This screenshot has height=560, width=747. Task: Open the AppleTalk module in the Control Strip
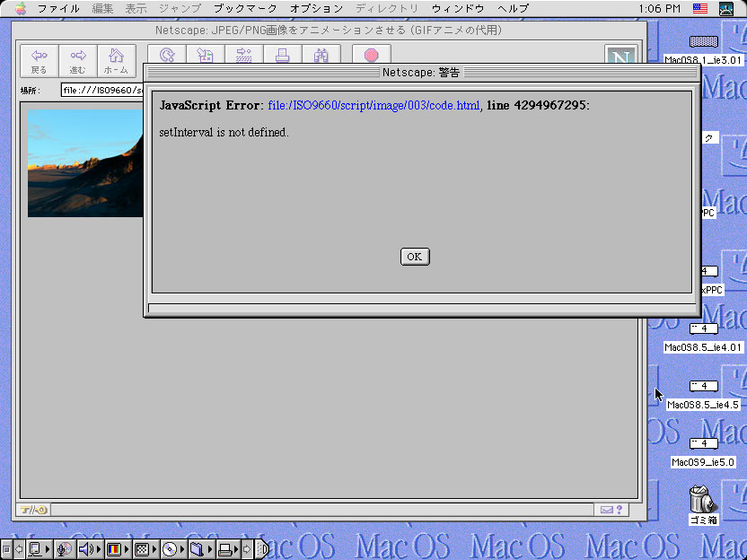pos(38,549)
